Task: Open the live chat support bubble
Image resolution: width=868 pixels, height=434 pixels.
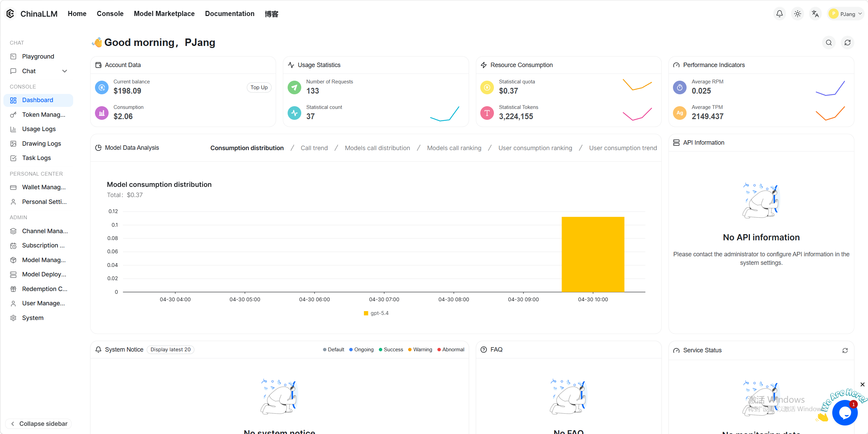Action: click(x=845, y=413)
